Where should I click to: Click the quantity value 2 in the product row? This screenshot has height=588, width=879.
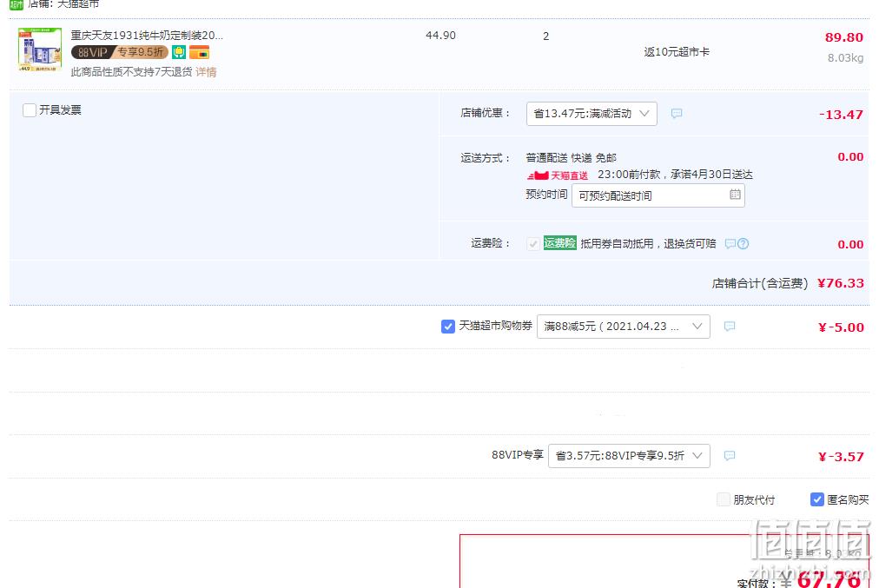click(x=546, y=36)
